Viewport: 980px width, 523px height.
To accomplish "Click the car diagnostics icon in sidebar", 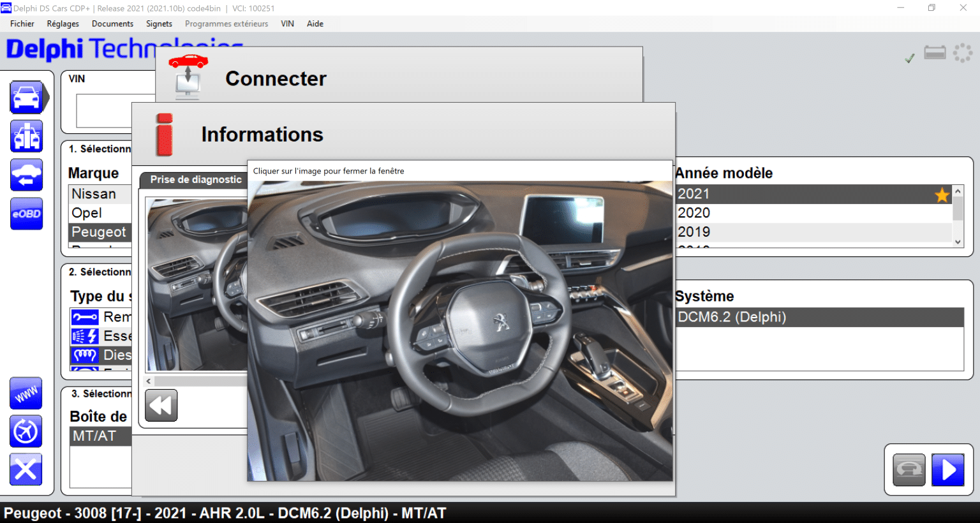I will (x=27, y=98).
